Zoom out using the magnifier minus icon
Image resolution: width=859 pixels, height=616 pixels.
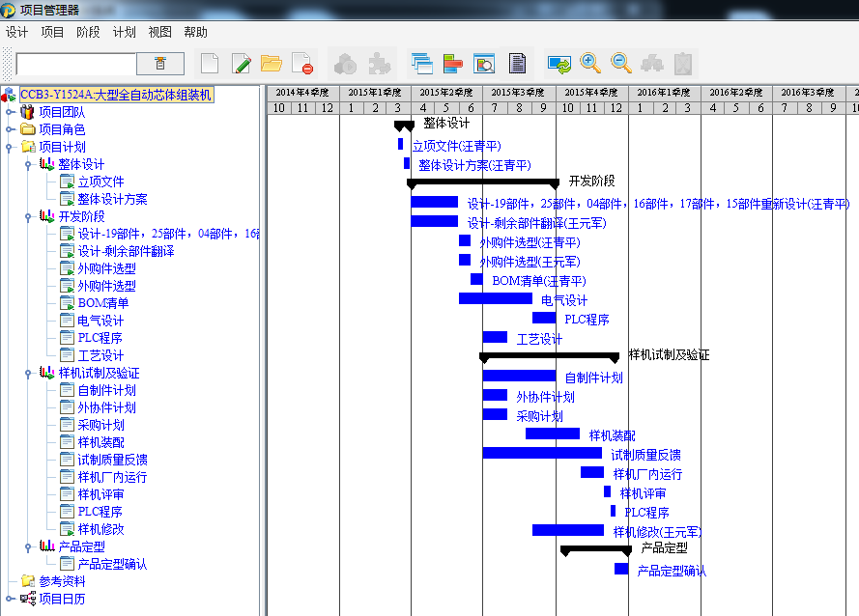(x=621, y=64)
